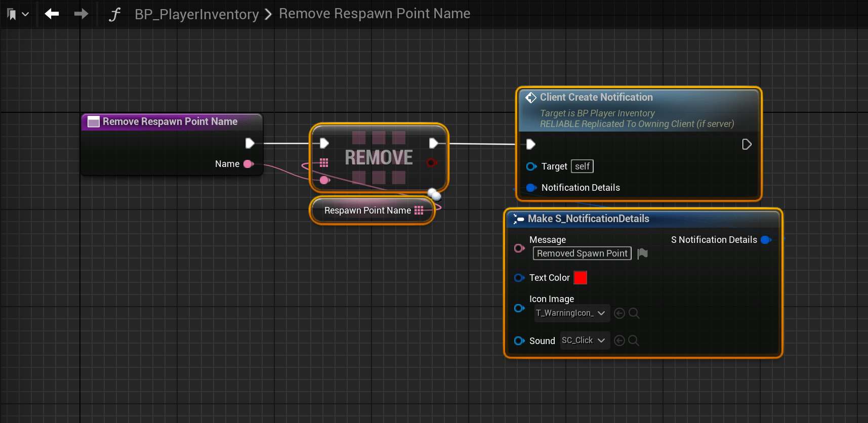Expand the bookmarks dropdown arrow
Screen dimensions: 868x423
[x=25, y=14]
